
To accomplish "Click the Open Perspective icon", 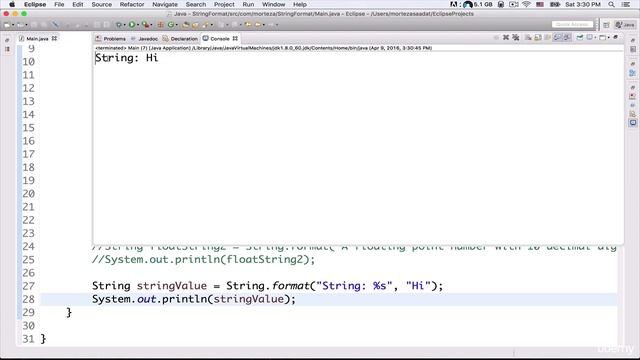I will pyautogui.click(x=606, y=25).
